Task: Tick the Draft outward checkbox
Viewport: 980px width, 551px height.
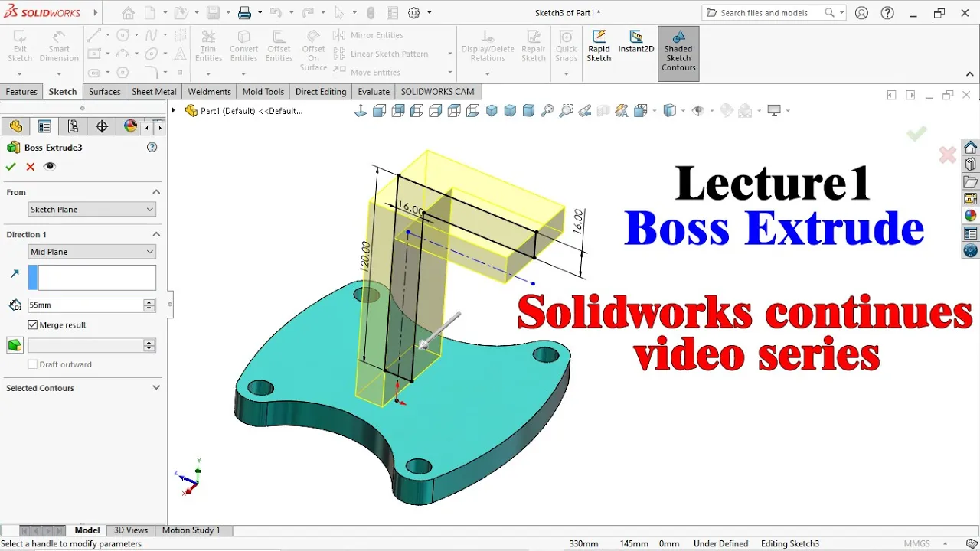Action: click(x=33, y=364)
